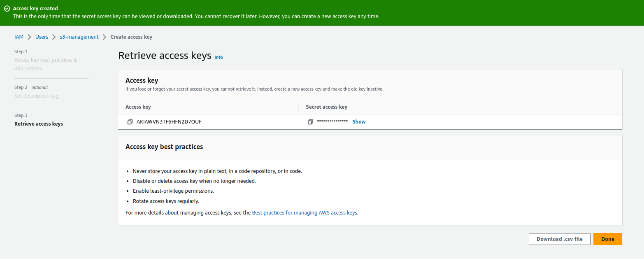This screenshot has width=644, height=259.
Task: Select Step 3 Retrieve access keys
Action: [39, 124]
